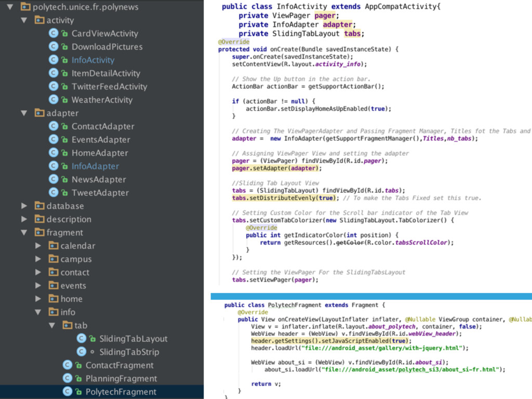Click the TwitterFeedActivity class icon
Viewport: 532px width, 399px height.
[x=54, y=86]
